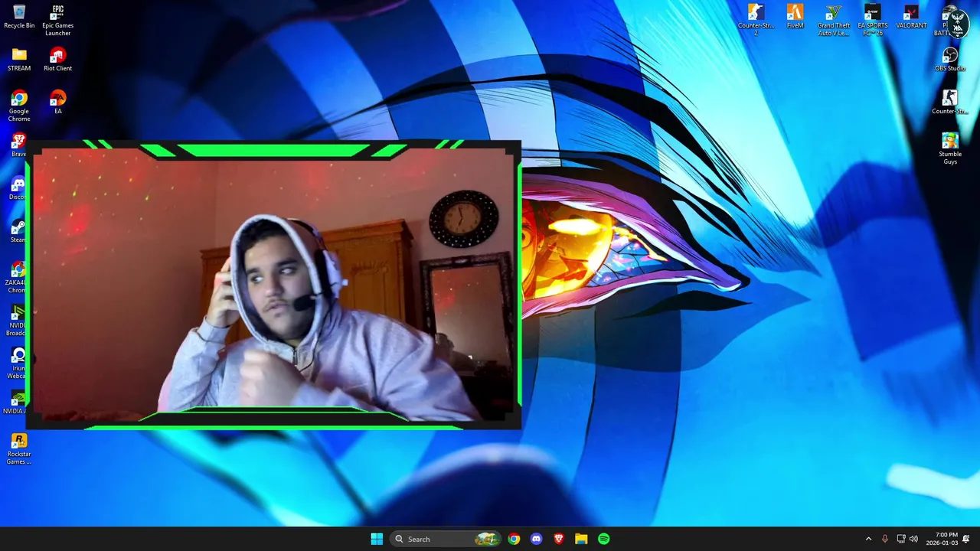Open Grand Theft Auto V Legacy shortcut

click(x=834, y=20)
